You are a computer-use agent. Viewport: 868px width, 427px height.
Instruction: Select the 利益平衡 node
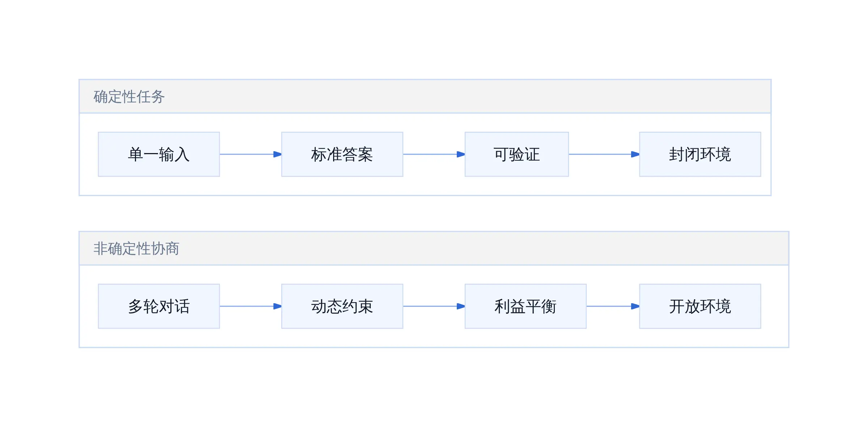point(526,306)
